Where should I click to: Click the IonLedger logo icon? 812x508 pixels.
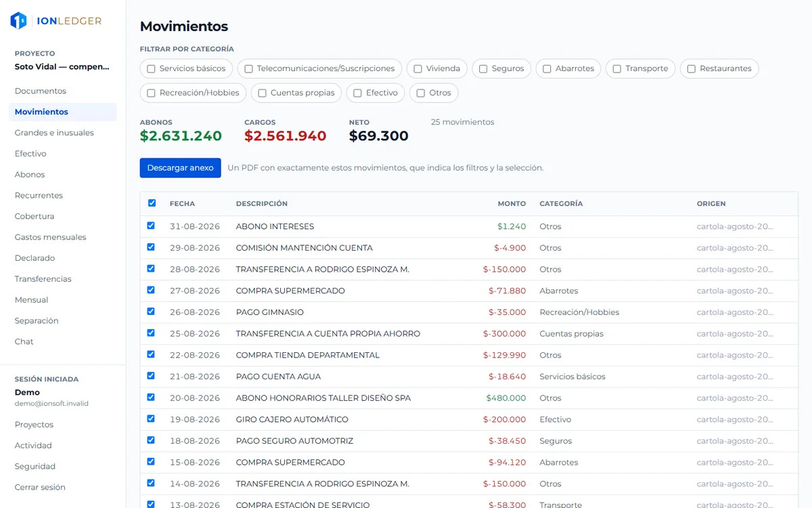(x=18, y=21)
